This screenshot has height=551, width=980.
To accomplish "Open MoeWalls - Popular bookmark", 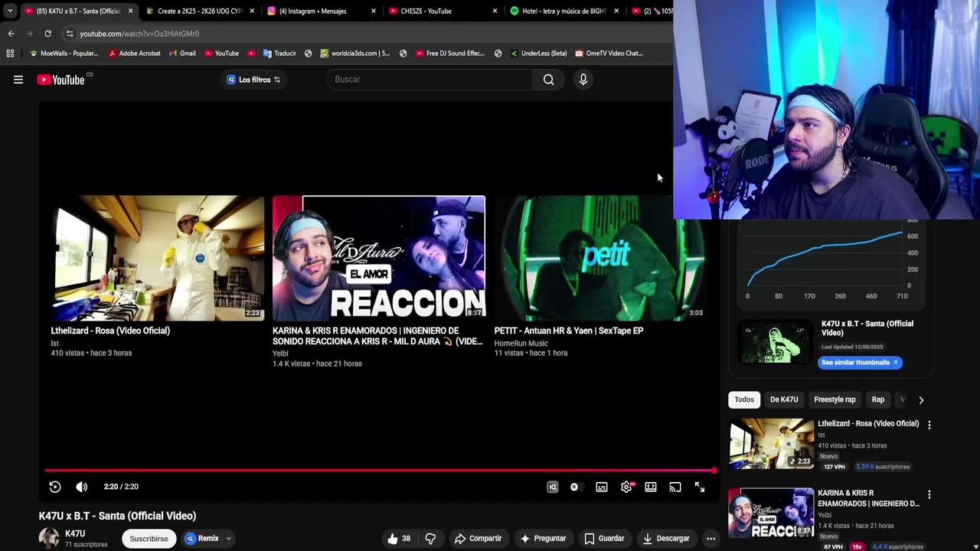I will (x=64, y=54).
